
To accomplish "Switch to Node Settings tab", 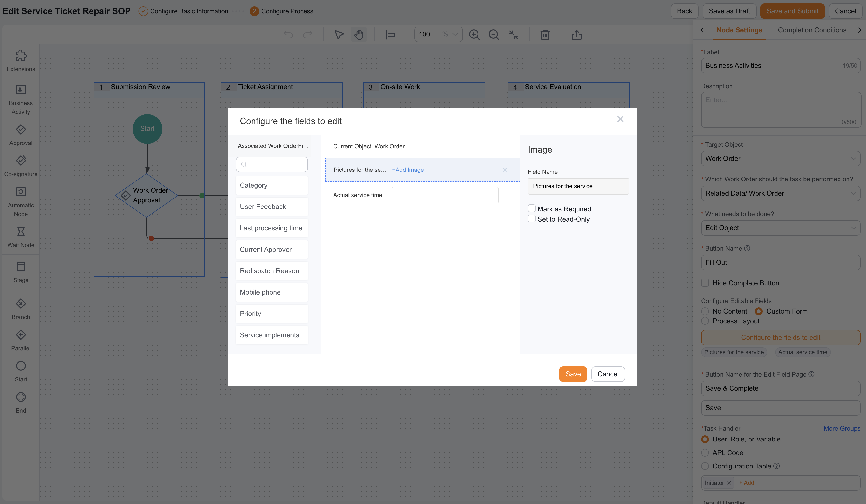I will pyautogui.click(x=739, y=30).
